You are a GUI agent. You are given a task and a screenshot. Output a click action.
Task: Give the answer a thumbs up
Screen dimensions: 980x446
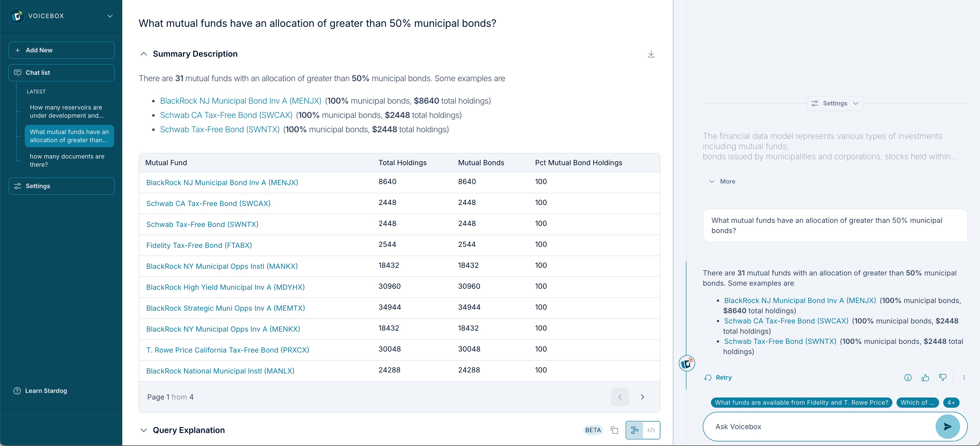click(925, 378)
